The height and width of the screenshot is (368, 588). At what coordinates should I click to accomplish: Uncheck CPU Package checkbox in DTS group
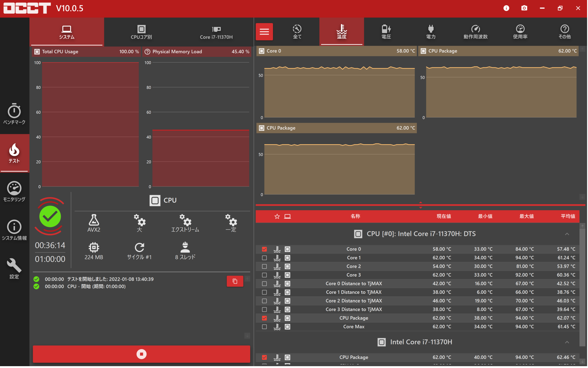tap(264, 319)
